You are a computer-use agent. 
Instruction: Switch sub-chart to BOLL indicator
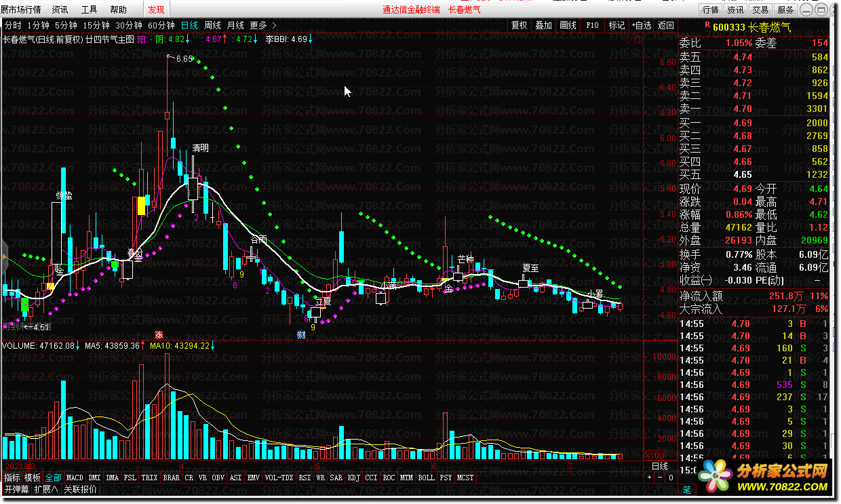pos(427,478)
